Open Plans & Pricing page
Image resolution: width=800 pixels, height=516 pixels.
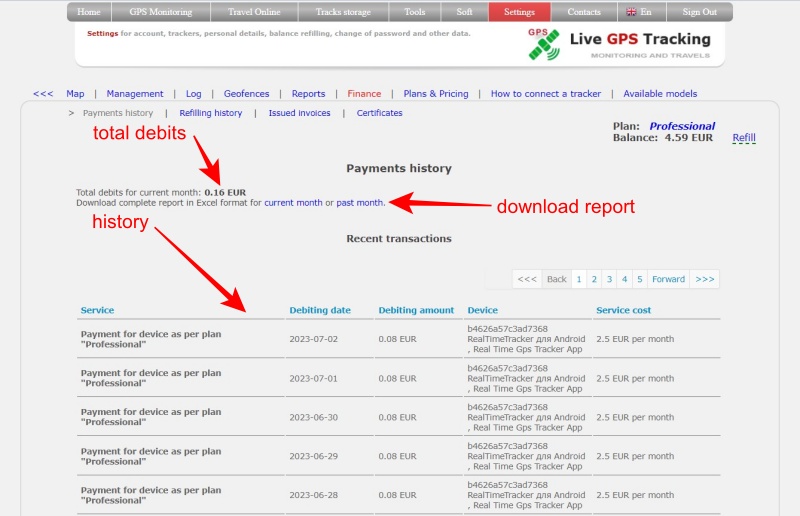click(436, 94)
